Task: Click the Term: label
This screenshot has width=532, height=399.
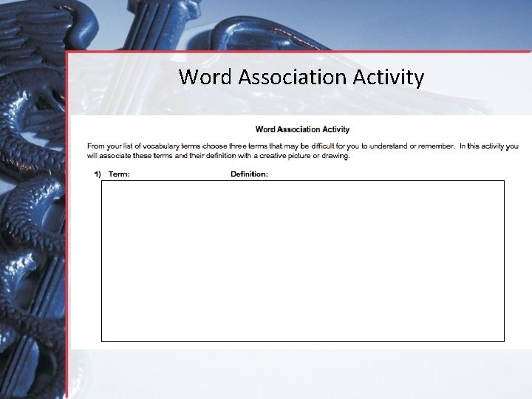Action: click(119, 174)
